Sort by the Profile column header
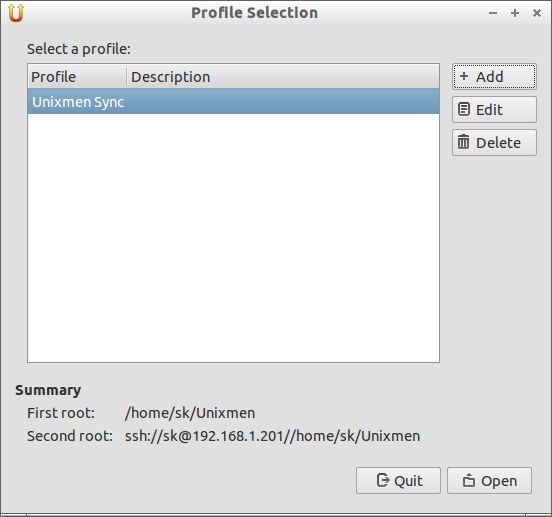Image resolution: width=552 pixels, height=517 pixels. (x=77, y=76)
